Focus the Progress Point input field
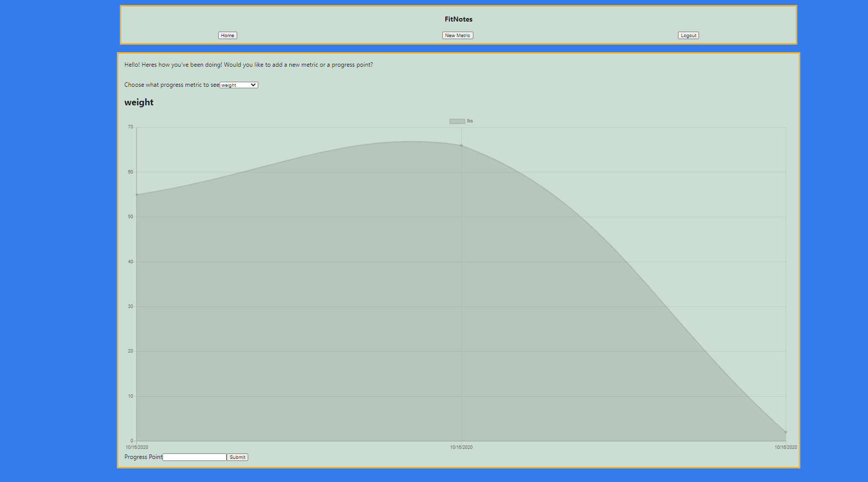This screenshot has width=868, height=482. (x=195, y=457)
